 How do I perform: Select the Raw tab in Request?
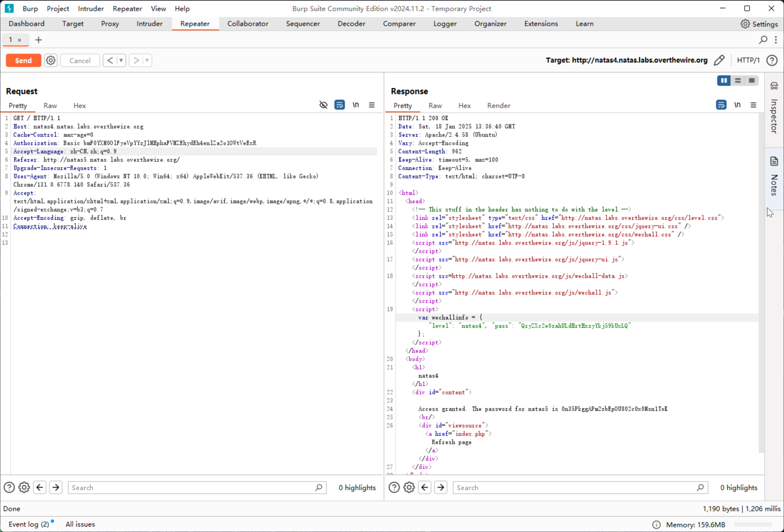(50, 106)
